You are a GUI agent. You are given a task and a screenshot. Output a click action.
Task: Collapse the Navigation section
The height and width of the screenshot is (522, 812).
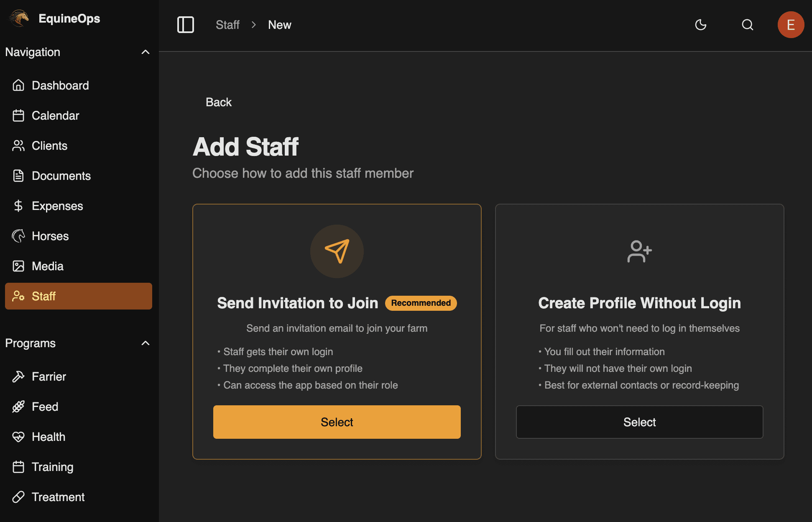point(145,52)
